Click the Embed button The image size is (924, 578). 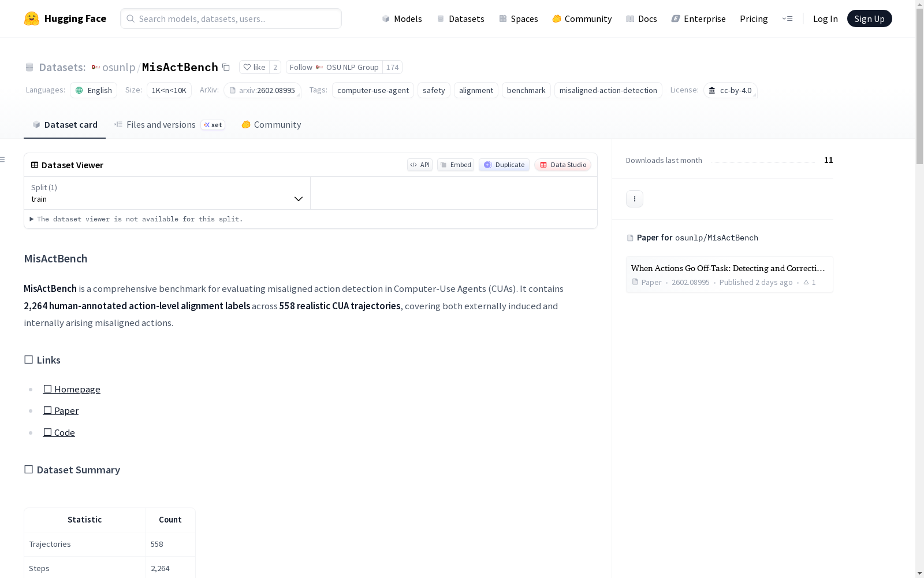point(456,165)
